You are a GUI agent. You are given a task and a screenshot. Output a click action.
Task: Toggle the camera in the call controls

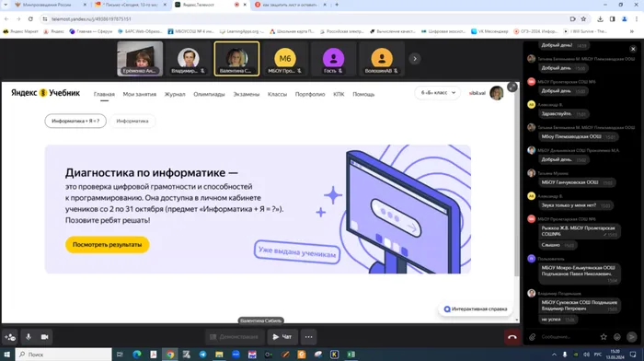pyautogui.click(x=45, y=337)
